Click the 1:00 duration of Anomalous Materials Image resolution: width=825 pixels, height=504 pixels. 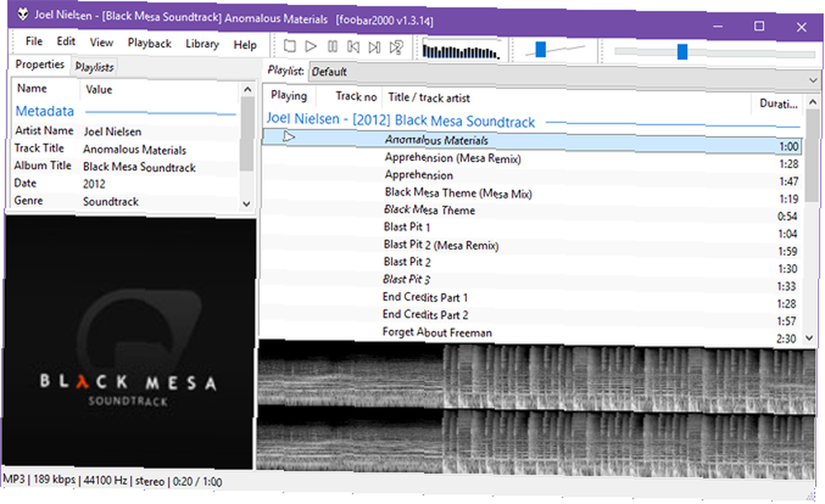pyautogui.click(x=789, y=147)
